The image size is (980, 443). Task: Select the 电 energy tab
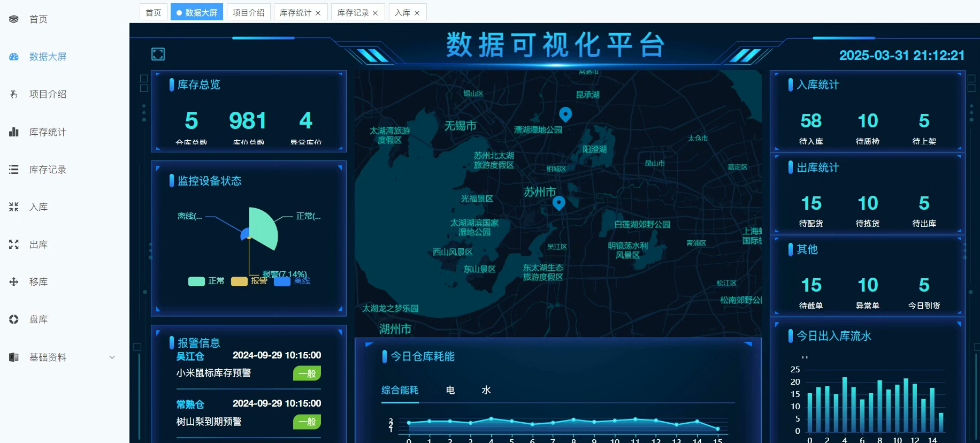click(x=450, y=390)
